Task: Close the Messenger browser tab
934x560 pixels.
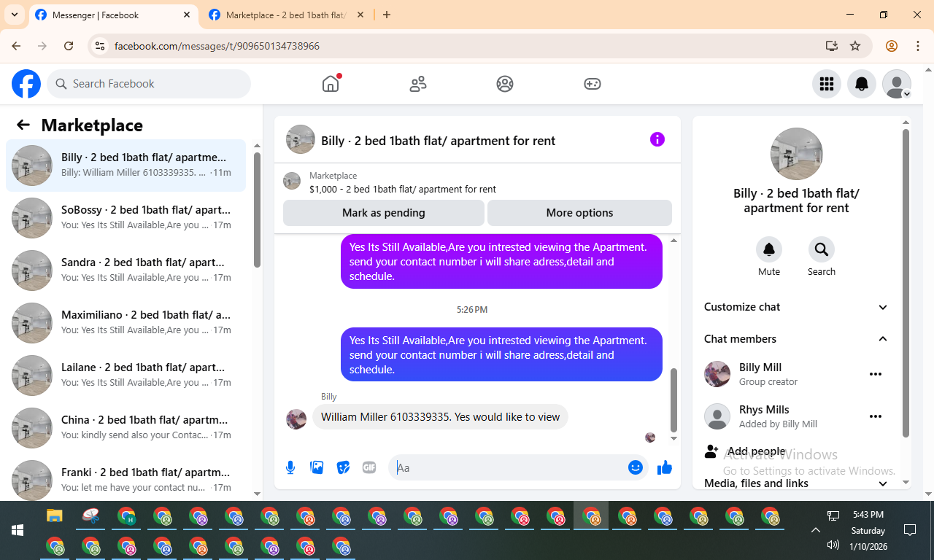Action: point(187,15)
